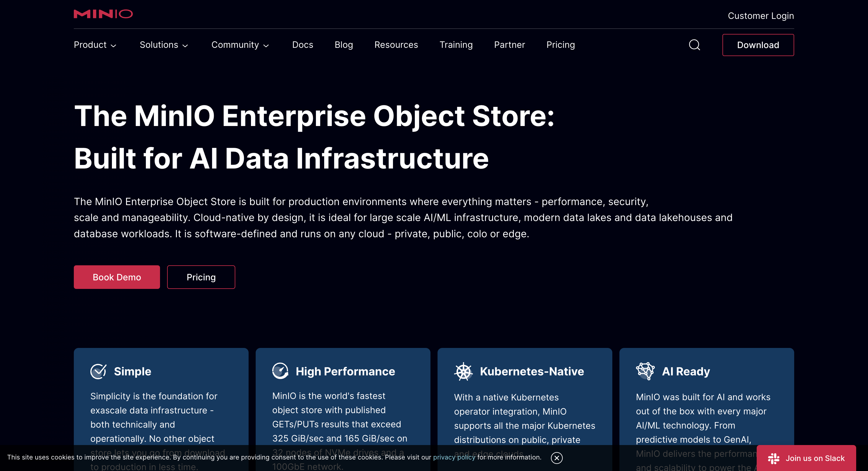Open the Partner page
This screenshot has height=471, width=868.
(510, 45)
